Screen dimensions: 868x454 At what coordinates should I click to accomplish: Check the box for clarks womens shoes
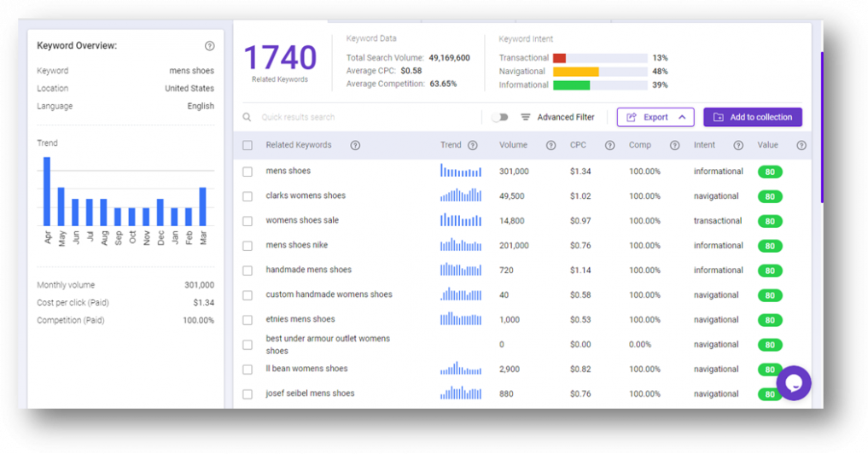(x=248, y=196)
